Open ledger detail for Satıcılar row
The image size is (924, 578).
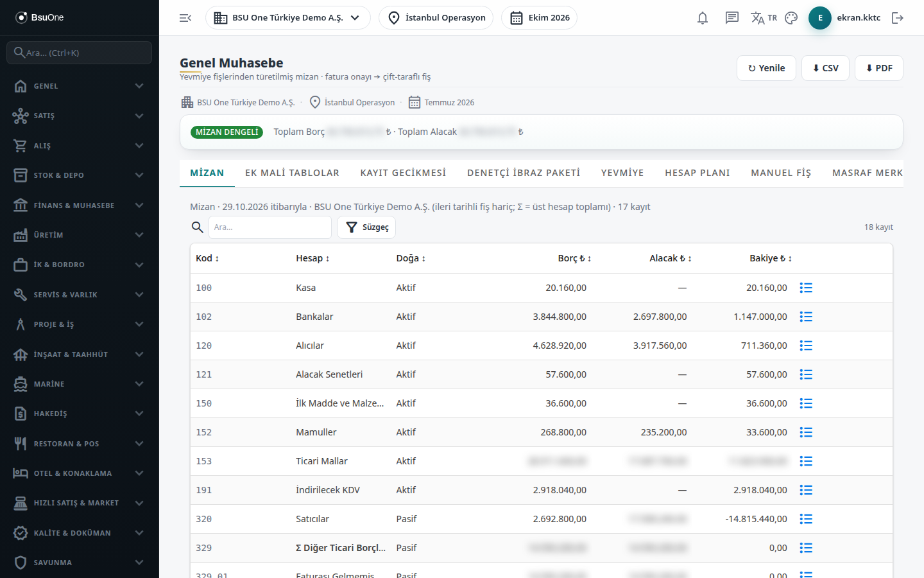pyautogui.click(x=806, y=519)
